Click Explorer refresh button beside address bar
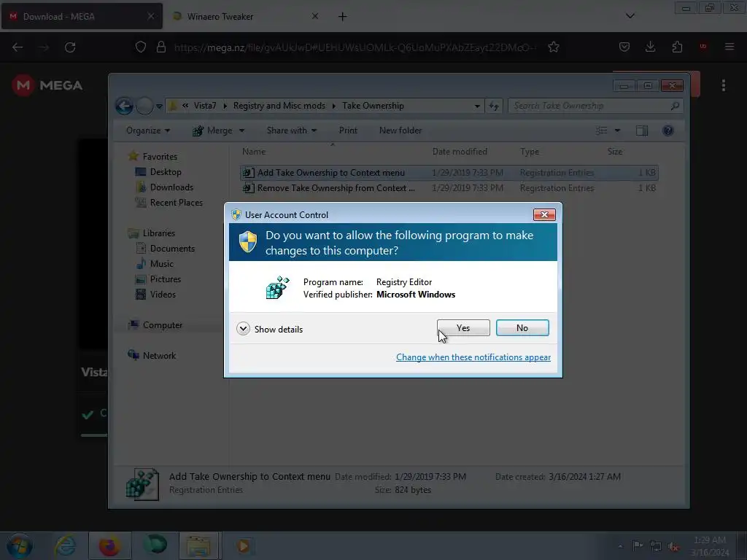 pyautogui.click(x=494, y=106)
